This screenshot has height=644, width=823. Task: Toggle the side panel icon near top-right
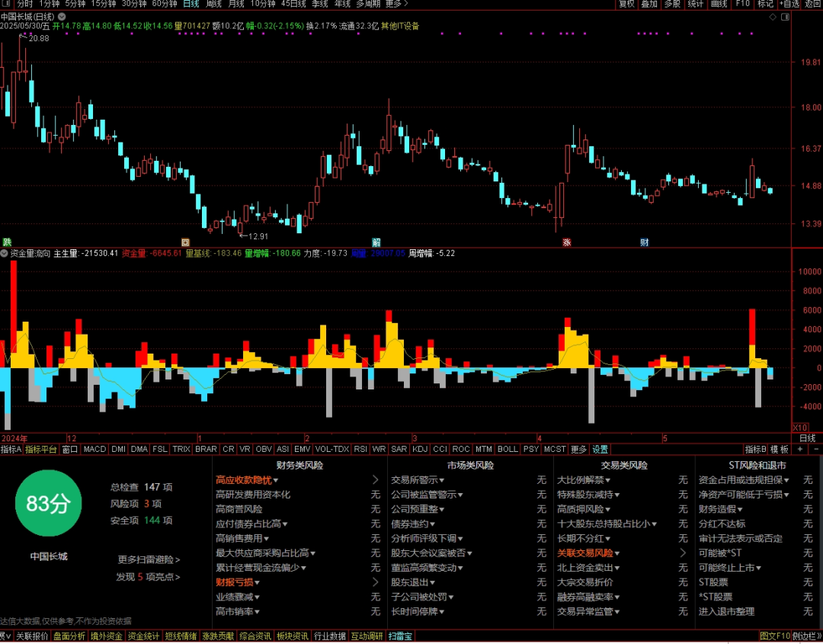(785, 18)
